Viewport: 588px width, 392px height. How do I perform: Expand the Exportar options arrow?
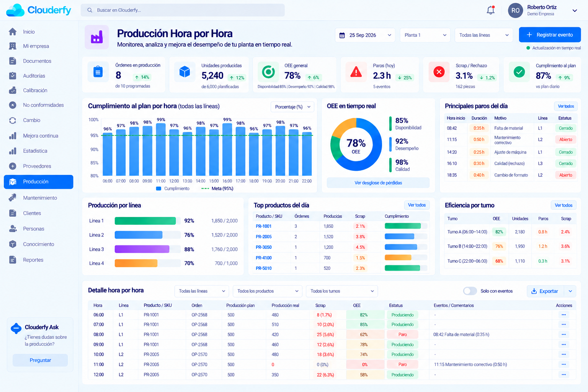tap(570, 291)
